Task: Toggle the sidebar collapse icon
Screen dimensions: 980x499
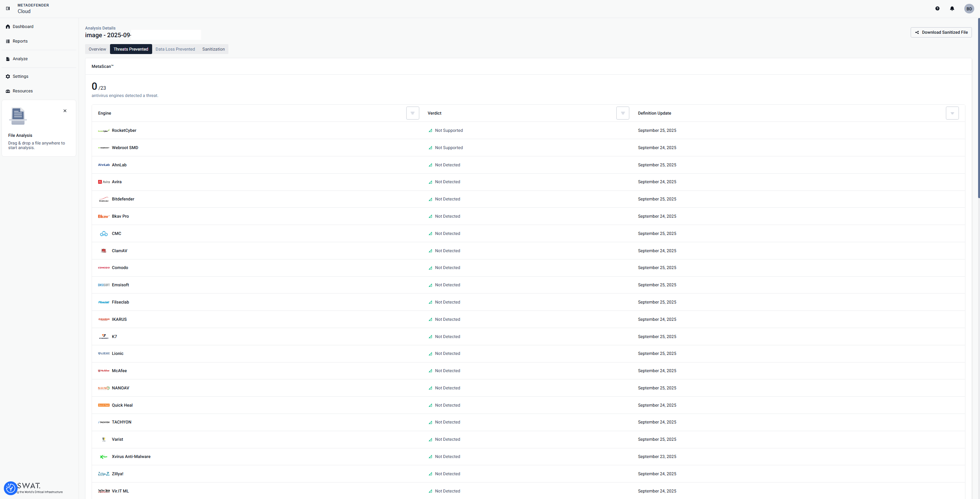Action: point(8,8)
